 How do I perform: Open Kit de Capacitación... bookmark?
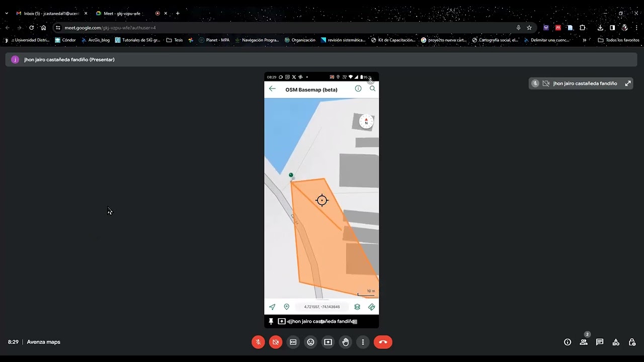[393, 40]
